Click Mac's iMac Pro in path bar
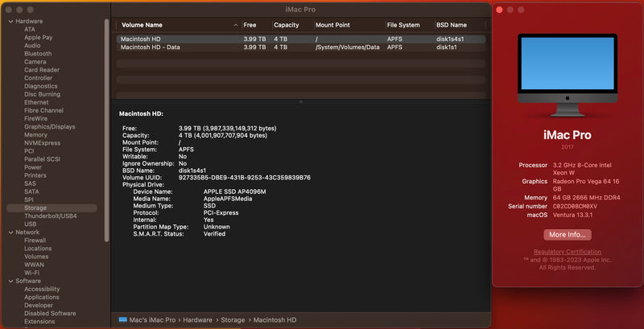 click(x=152, y=320)
